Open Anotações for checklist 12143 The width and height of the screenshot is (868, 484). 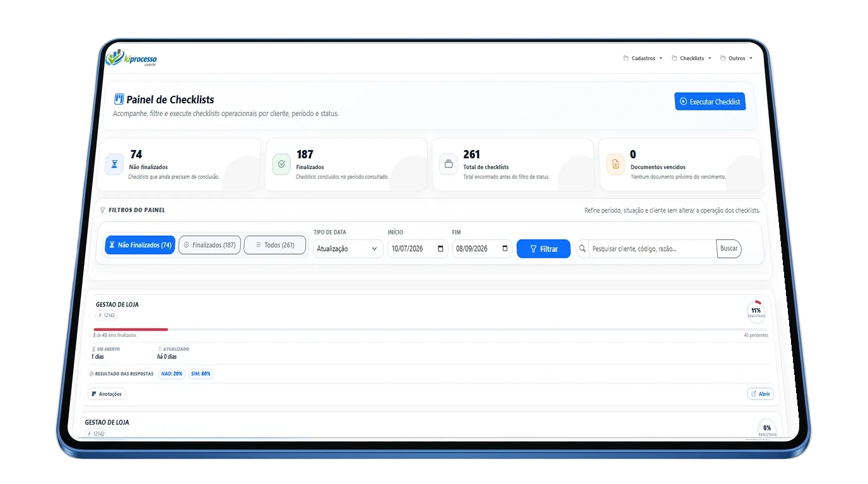point(106,394)
